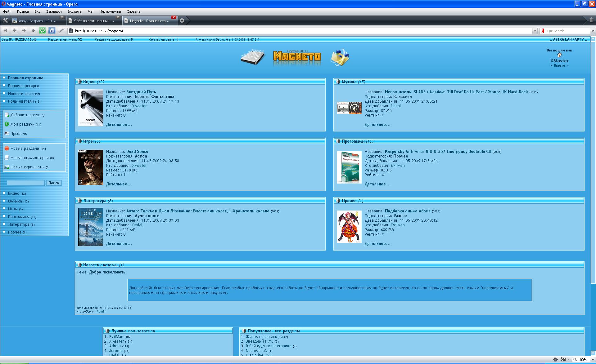Click the camera icon in status bar
596x364 pixels.
(563, 360)
